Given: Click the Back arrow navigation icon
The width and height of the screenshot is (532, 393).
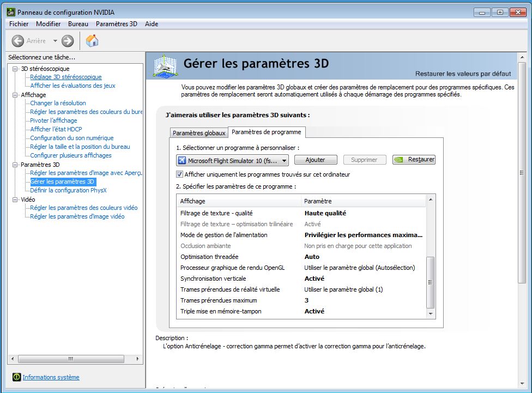Looking at the screenshot, I should [x=17, y=41].
